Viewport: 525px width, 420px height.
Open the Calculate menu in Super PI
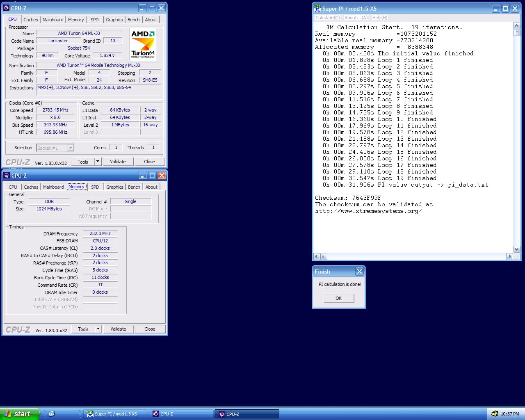tap(327, 18)
